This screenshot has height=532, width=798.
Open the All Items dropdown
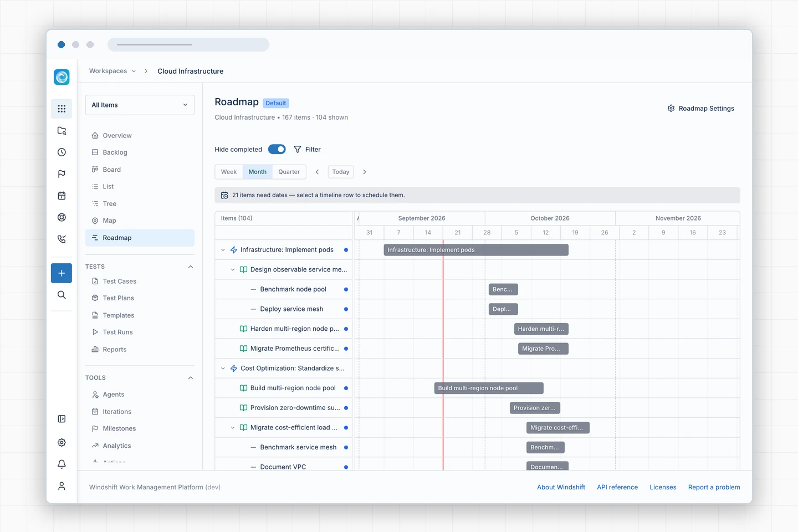pos(140,105)
